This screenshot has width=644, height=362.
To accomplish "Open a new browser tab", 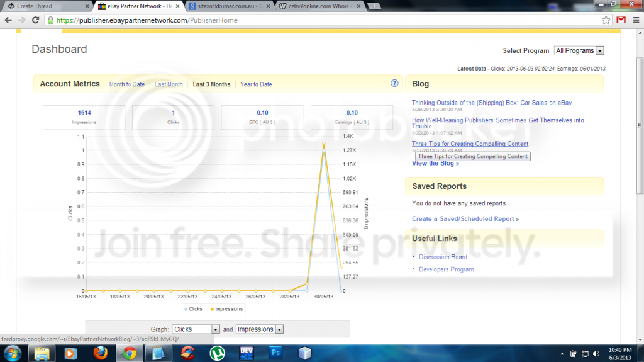I will tap(374, 6).
